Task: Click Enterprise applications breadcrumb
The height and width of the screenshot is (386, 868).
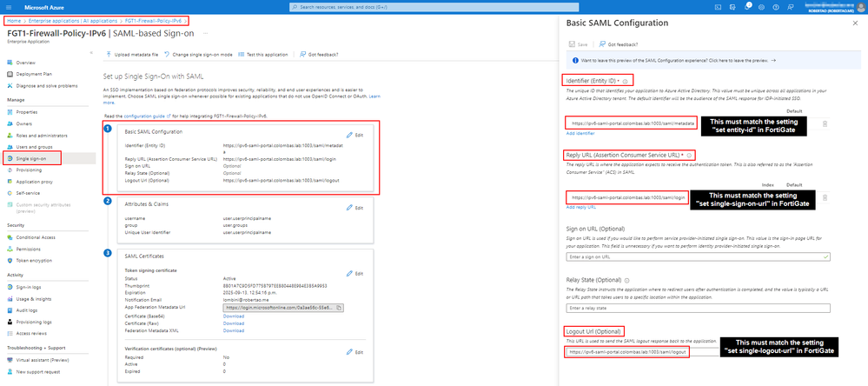Action: pyautogui.click(x=73, y=21)
